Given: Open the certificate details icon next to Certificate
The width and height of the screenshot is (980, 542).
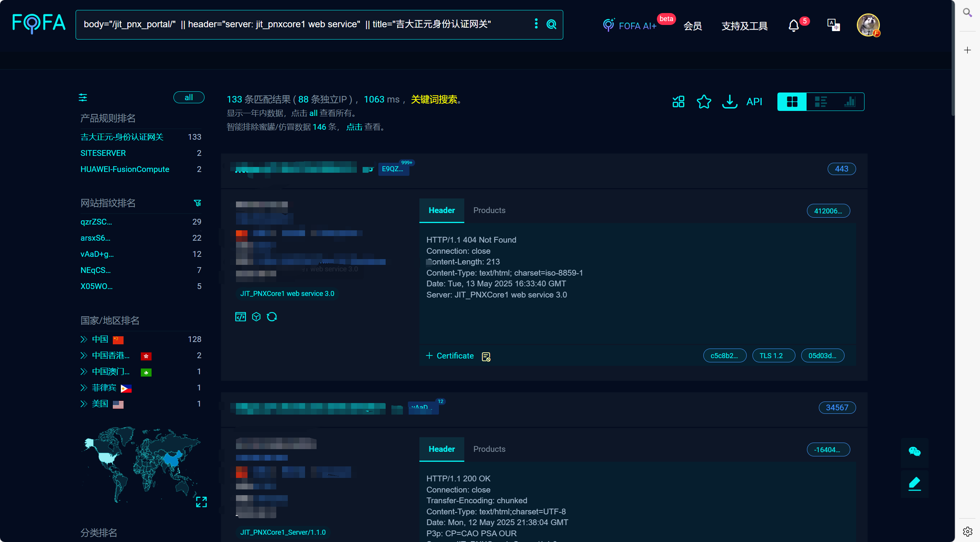Looking at the screenshot, I should coord(486,357).
